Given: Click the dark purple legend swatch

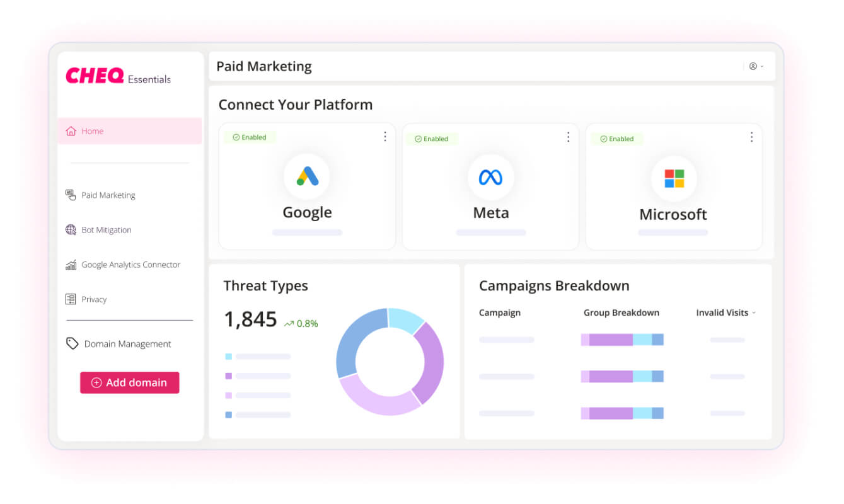Looking at the screenshot, I should pyautogui.click(x=229, y=376).
